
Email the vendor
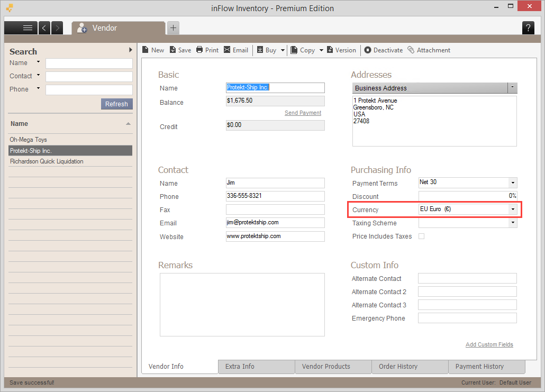[x=236, y=50]
